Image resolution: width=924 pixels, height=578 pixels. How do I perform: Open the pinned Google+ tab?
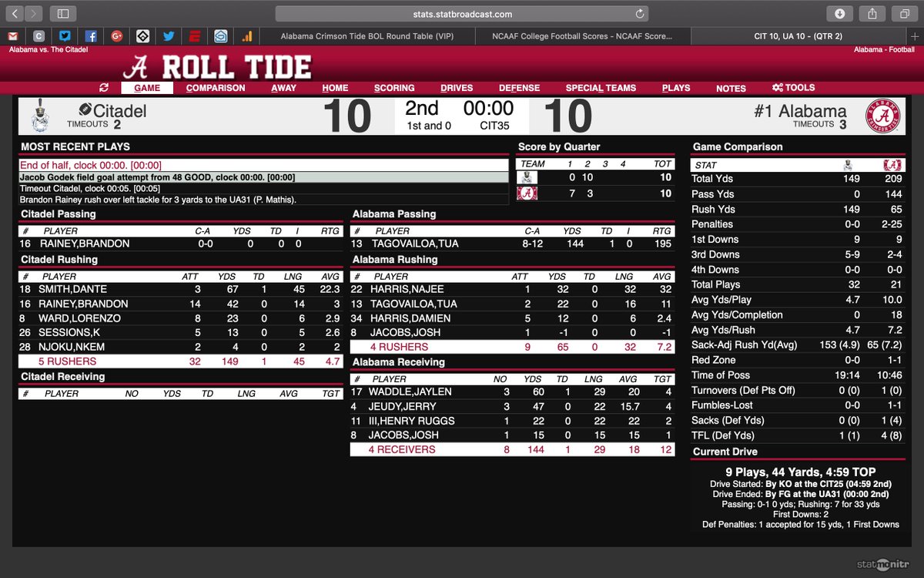(117, 35)
